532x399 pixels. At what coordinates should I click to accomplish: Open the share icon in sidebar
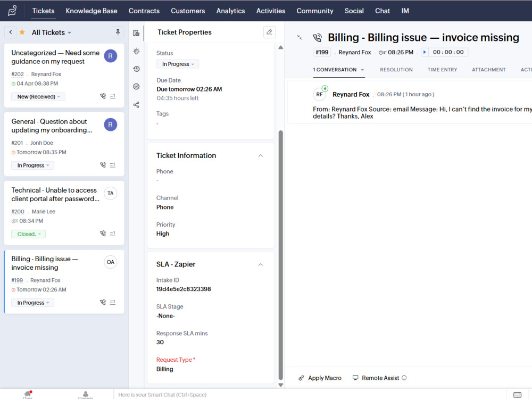136,104
